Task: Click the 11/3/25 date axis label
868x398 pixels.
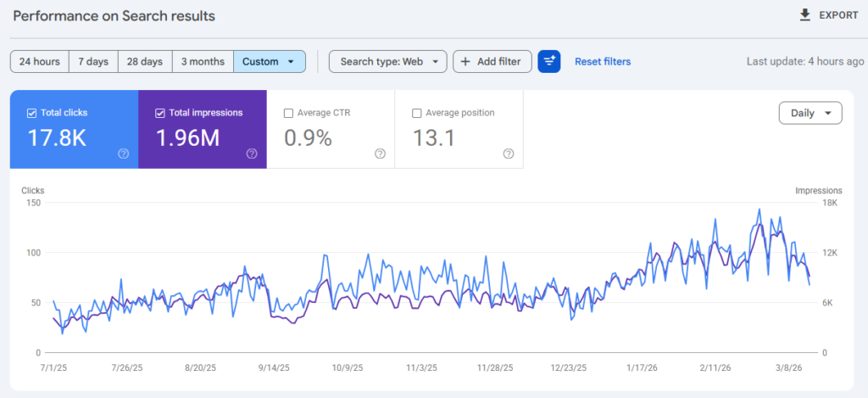Action: coord(421,367)
